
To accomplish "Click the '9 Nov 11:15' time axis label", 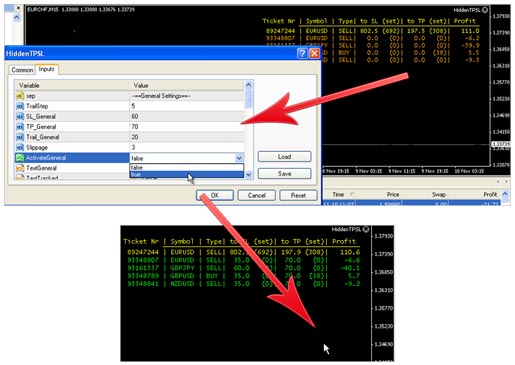I will tap(402, 171).
